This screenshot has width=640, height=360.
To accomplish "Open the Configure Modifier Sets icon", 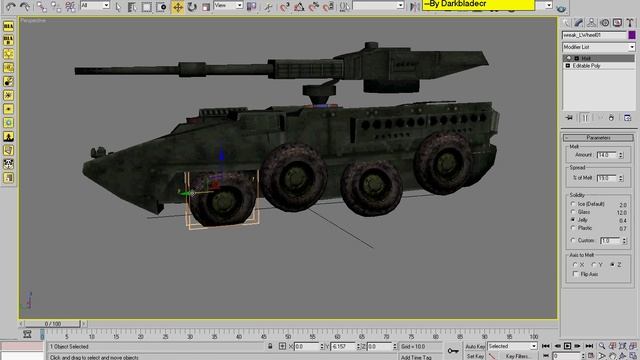I will pyautogui.click(x=628, y=118).
